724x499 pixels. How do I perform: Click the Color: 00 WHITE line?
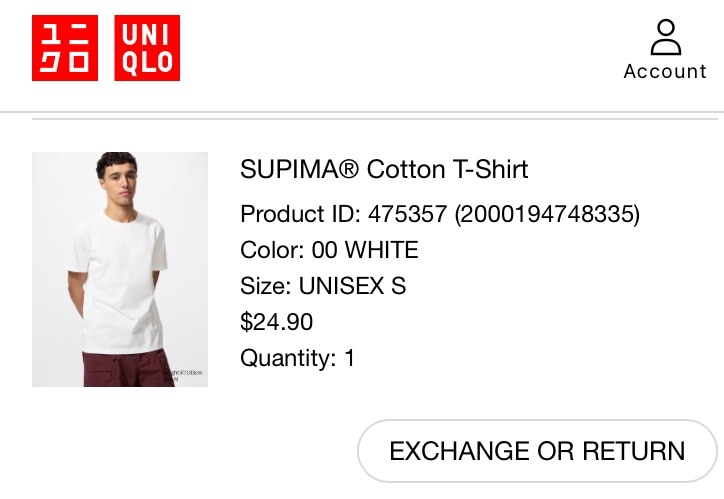point(329,250)
